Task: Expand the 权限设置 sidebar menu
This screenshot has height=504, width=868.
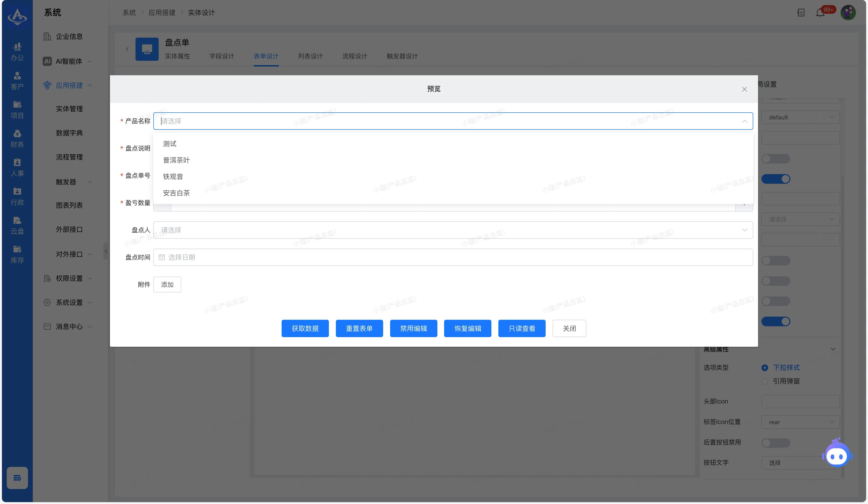Action: coord(69,278)
